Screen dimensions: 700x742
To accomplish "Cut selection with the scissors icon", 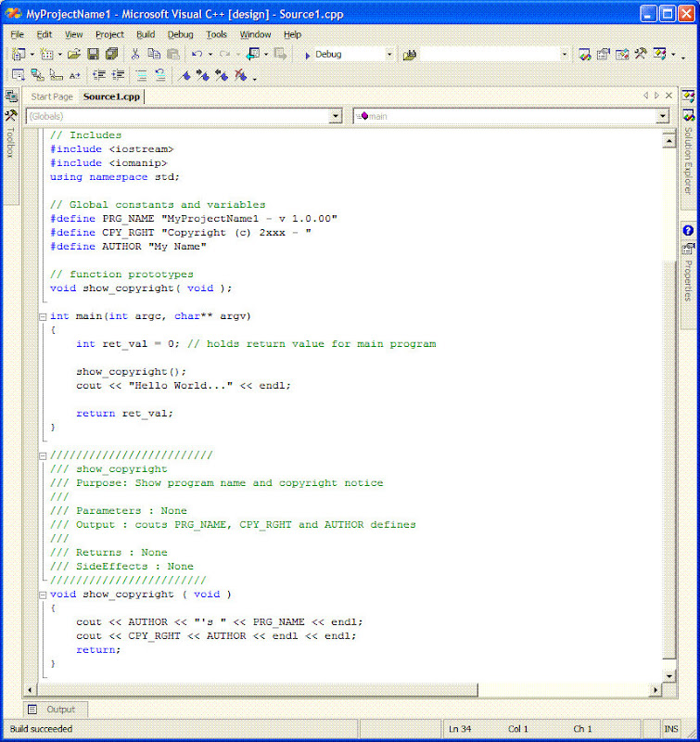I will [x=135, y=55].
